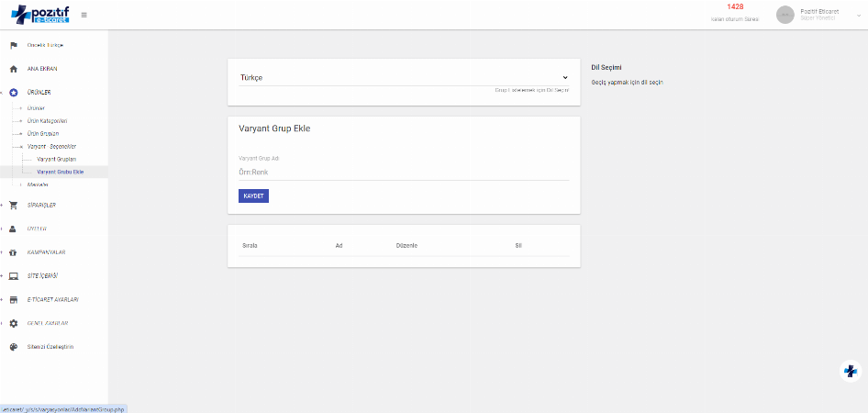The height and width of the screenshot is (413, 868).
Task: Click the user profile avatar
Action: pyautogui.click(x=785, y=15)
